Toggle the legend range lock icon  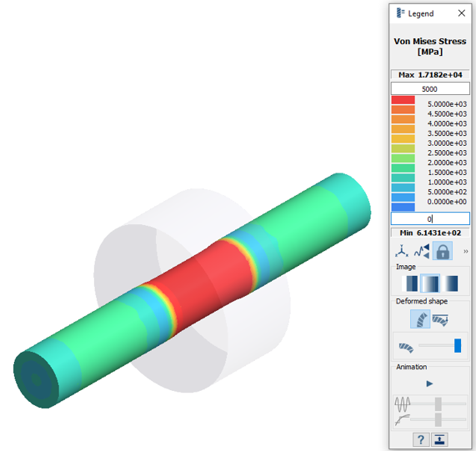coord(443,251)
